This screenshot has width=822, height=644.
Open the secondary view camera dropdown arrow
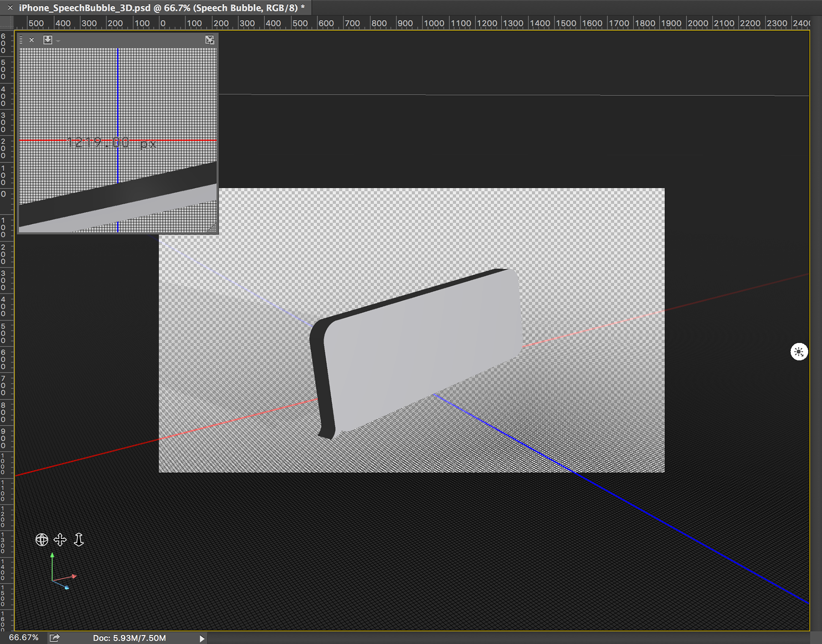tap(58, 41)
